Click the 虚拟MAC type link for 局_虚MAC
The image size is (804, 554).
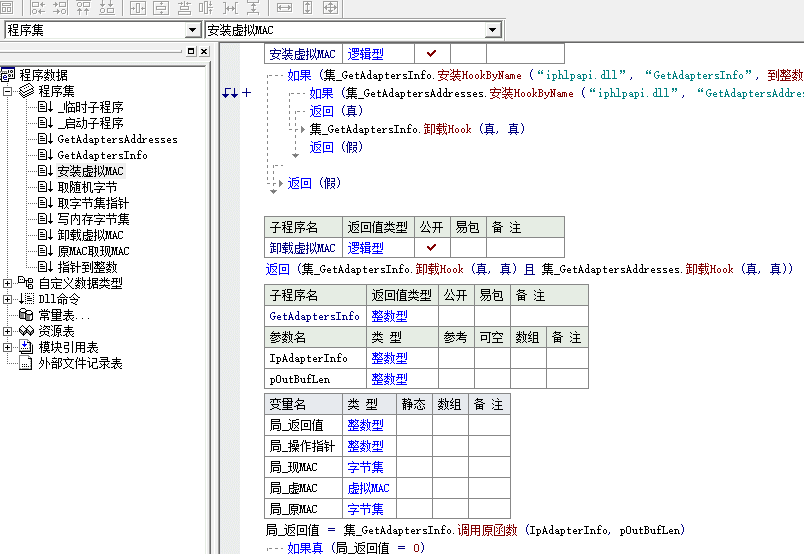coord(368,488)
